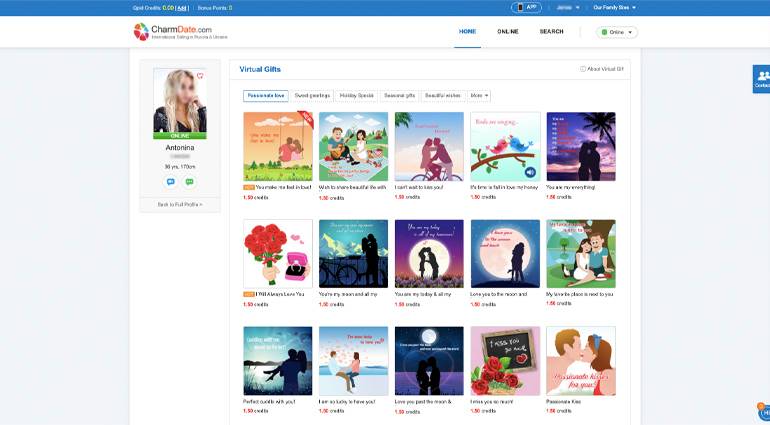
Task: Click the speaker icon on birds gift
Action: (532, 172)
